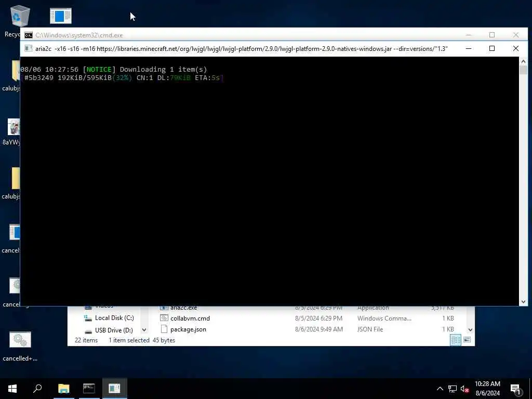
Task: Switch to Command Prompt taskbar button
Action: (89, 389)
